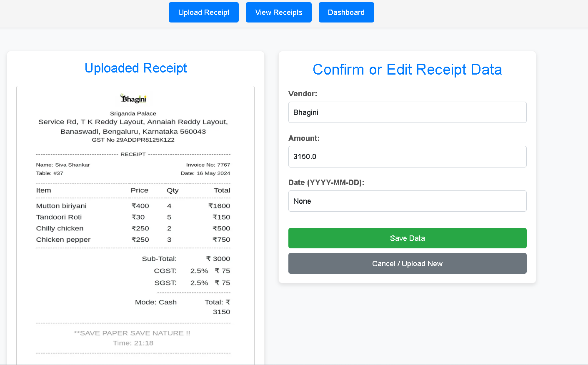This screenshot has width=588, height=365.
Task: Click the GST number on the receipt
Action: pyautogui.click(x=133, y=140)
